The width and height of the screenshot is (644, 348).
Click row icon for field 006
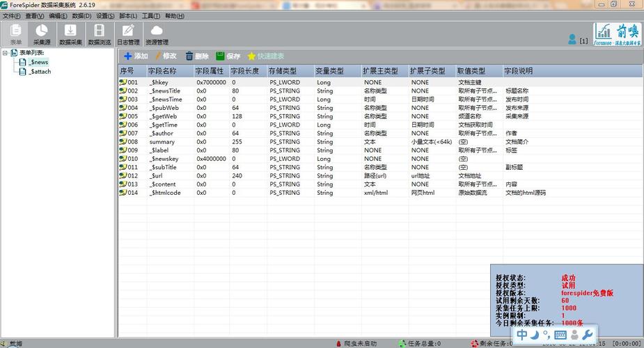pos(123,125)
